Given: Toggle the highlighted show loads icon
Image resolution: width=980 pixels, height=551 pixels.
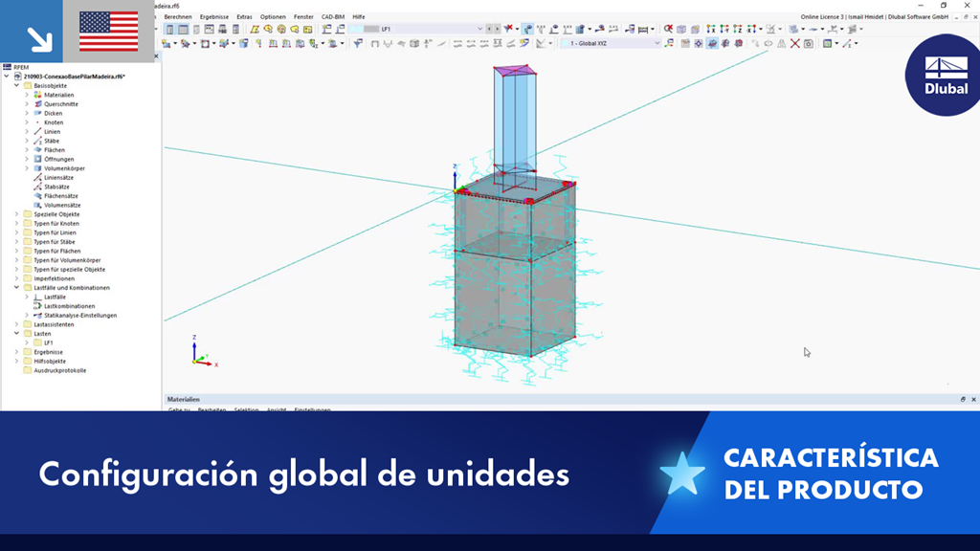Looking at the screenshot, I should (x=528, y=29).
